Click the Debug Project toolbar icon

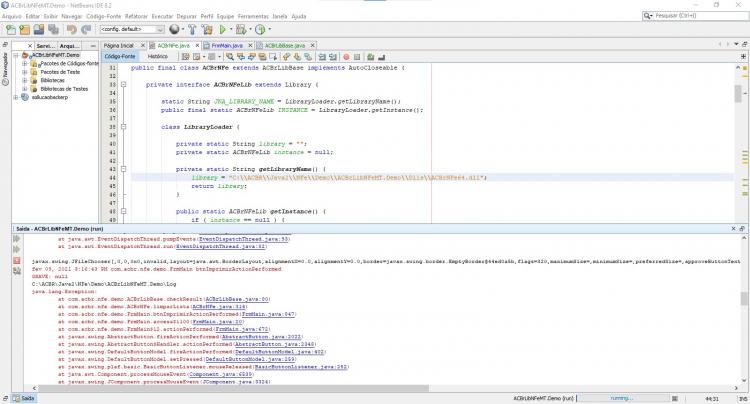point(241,30)
